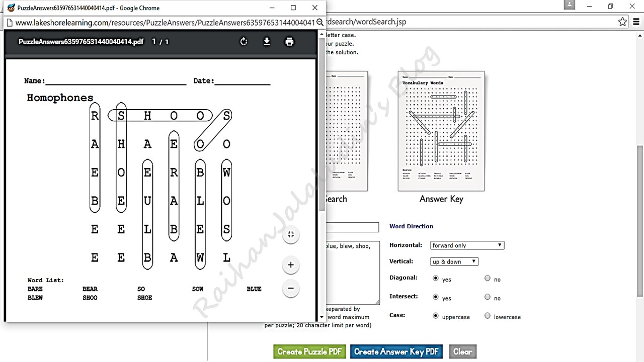Click the page info icon in the address bar
The image size is (644, 362).
10,23
